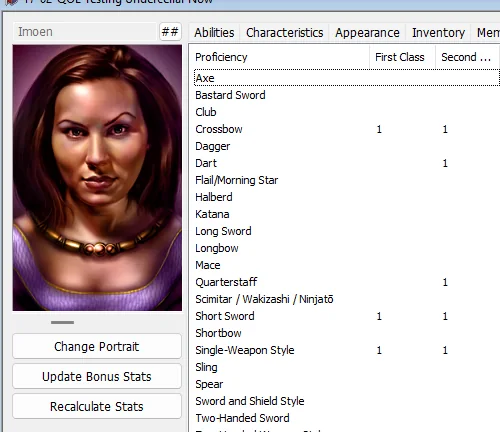This screenshot has height=432, width=500.
Task: Click the Change Portrait button
Action: 97,346
